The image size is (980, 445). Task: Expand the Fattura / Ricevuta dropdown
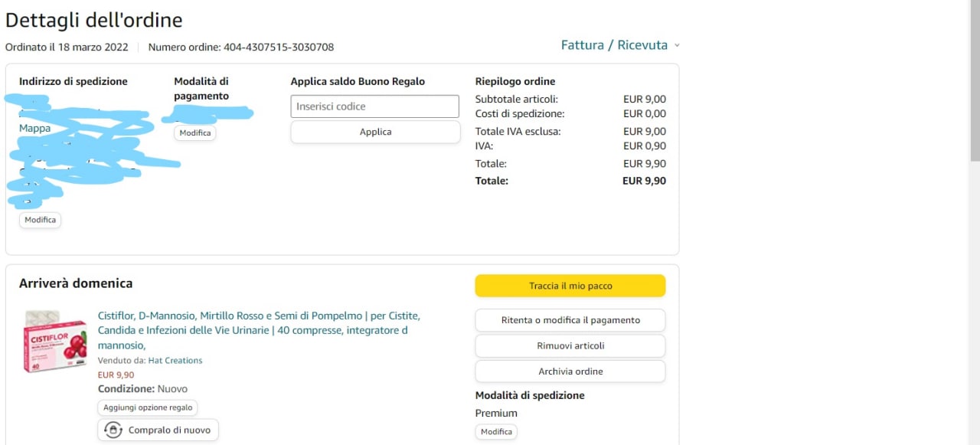click(614, 45)
